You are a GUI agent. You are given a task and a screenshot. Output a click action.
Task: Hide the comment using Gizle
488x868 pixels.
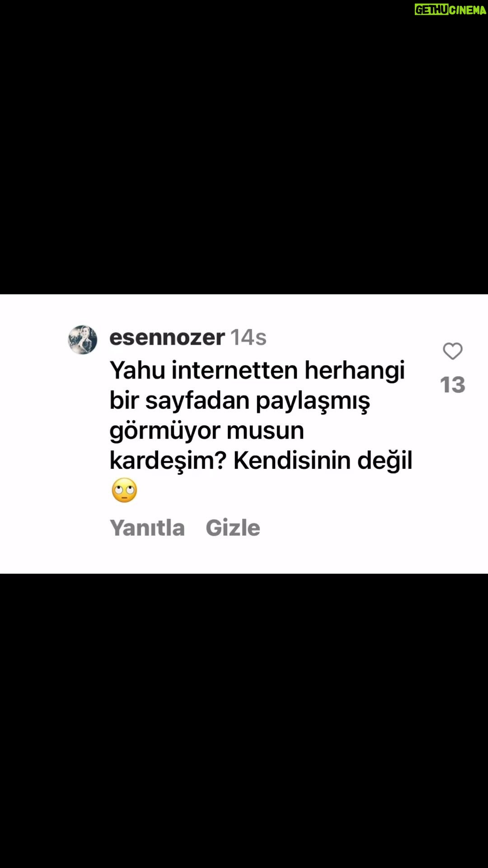click(233, 528)
